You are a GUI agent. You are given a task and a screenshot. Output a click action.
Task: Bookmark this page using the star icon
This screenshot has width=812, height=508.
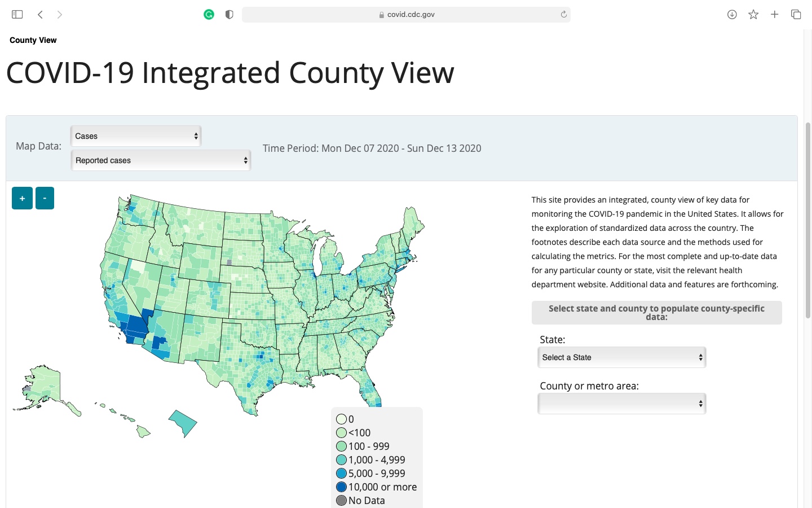point(753,14)
